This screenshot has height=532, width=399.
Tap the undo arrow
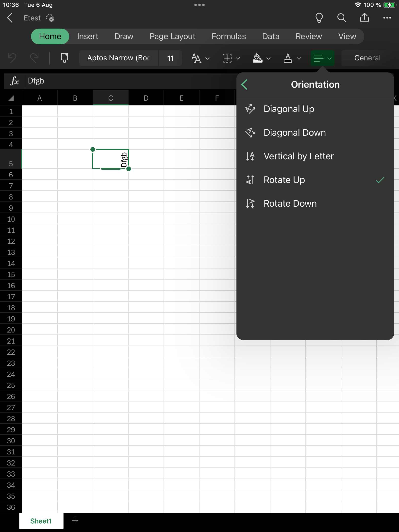12,58
